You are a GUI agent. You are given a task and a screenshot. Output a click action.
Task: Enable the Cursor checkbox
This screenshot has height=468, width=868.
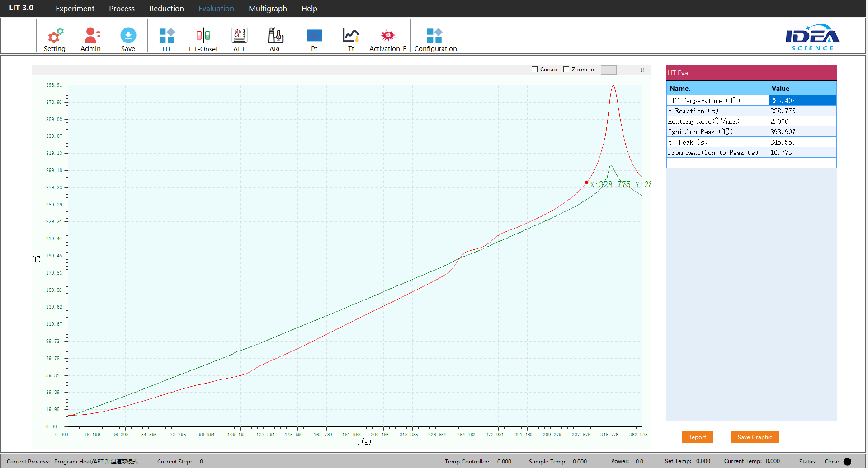pos(535,70)
